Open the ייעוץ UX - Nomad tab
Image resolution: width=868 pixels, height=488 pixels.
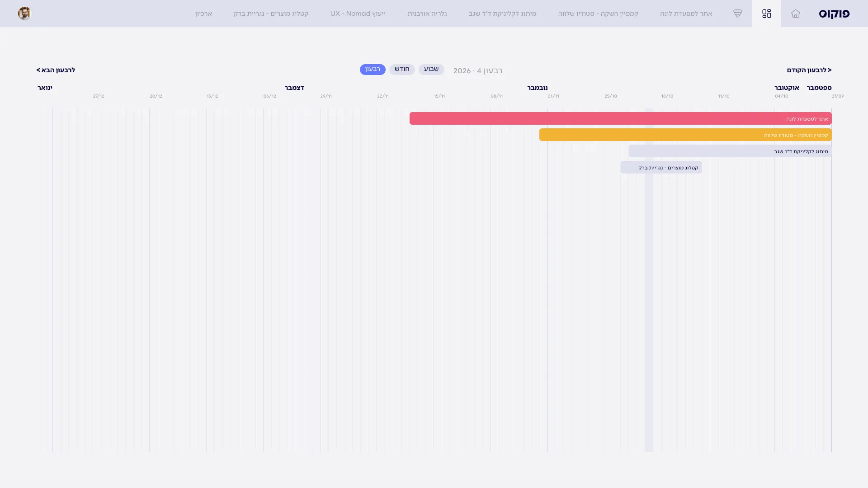358,14
